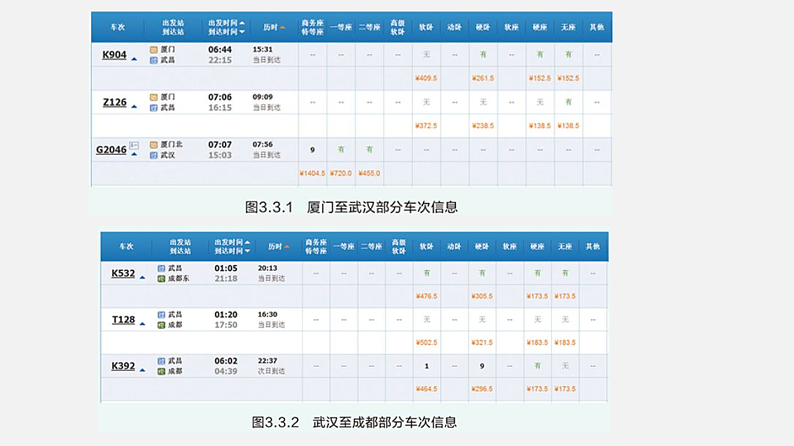The image size is (794, 446).
Task: Click 武汉 station icon in G2046 row
Action: [153, 155]
